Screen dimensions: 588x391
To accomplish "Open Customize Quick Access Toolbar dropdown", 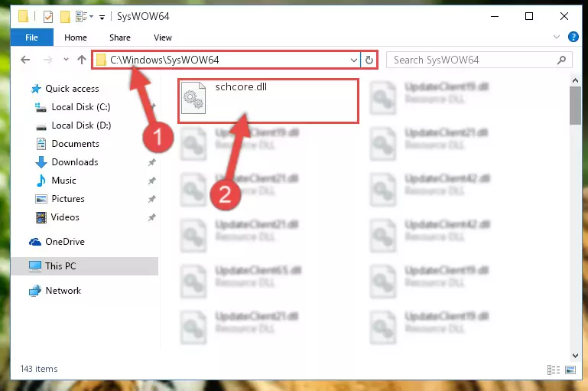I will 102,17.
